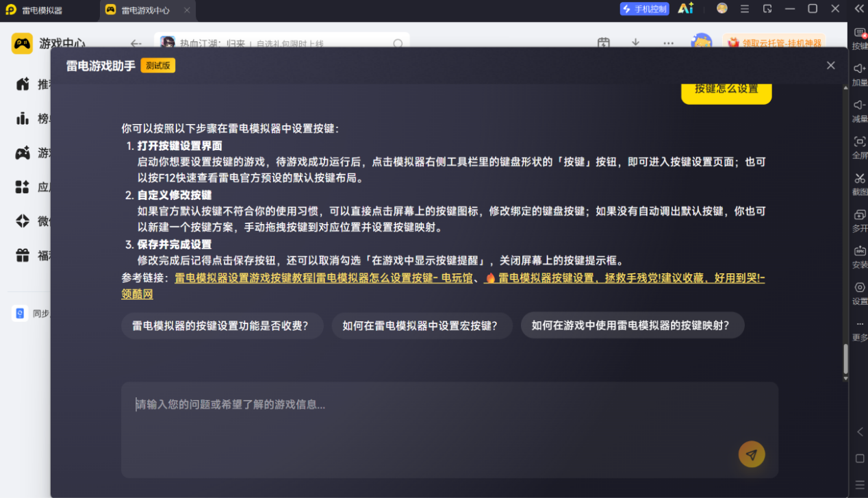Click the 保存并完成设置 step heading

click(175, 245)
